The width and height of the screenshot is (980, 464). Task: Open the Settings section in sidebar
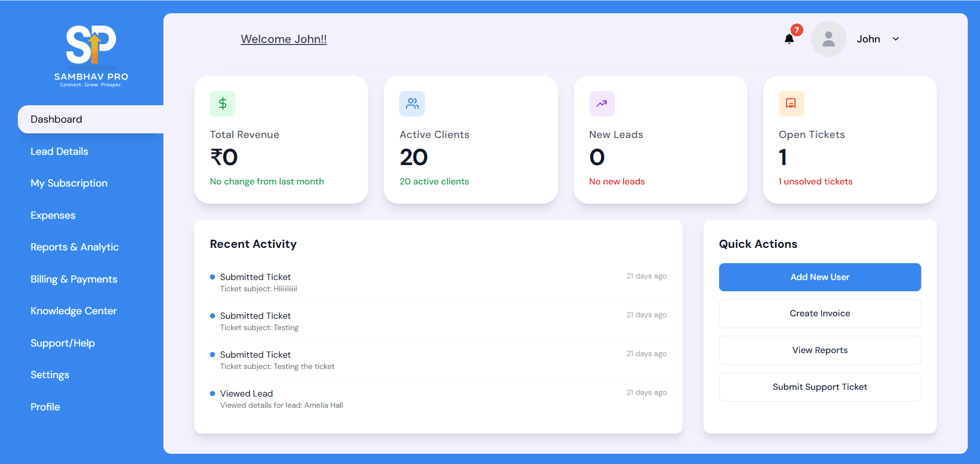point(50,375)
